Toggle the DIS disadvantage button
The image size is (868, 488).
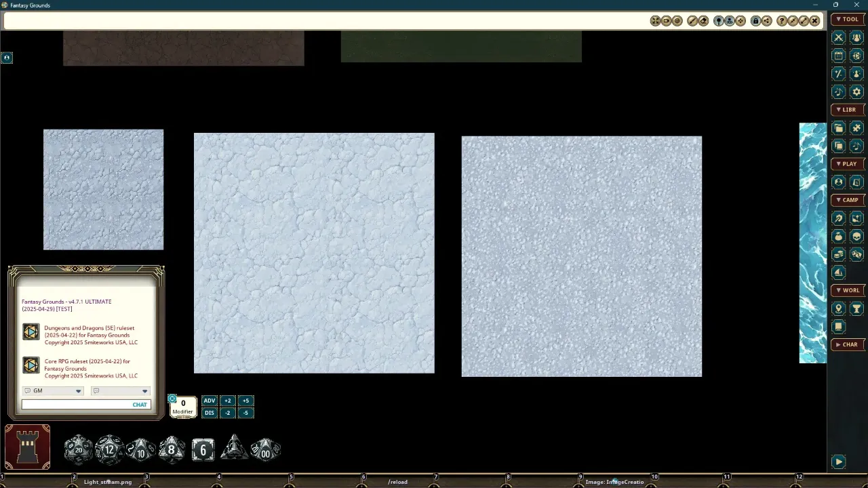pos(210,413)
